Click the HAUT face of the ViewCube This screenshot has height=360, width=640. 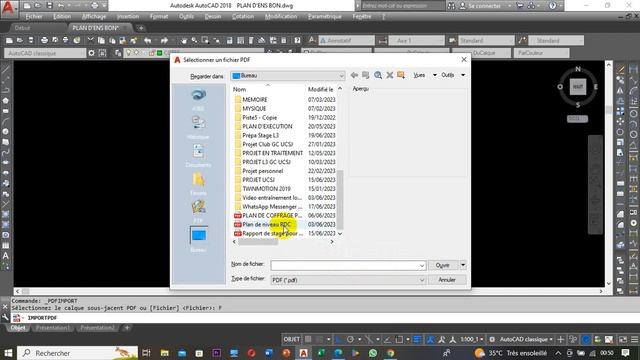click(578, 87)
